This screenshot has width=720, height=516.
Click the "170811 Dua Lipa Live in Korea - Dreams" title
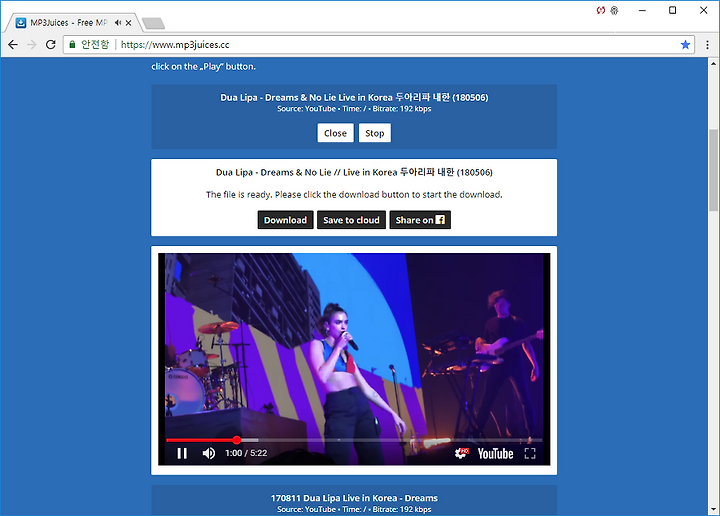[354, 498]
